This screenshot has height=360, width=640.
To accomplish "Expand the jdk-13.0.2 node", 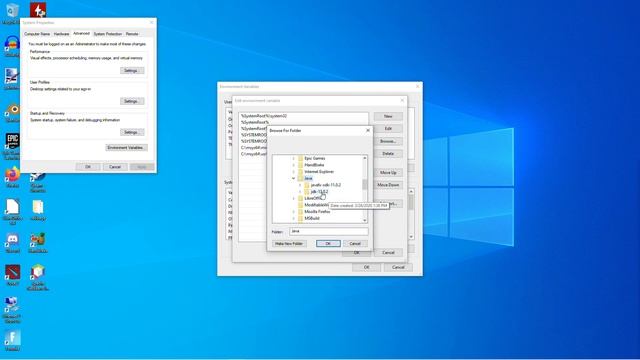I will (300, 191).
